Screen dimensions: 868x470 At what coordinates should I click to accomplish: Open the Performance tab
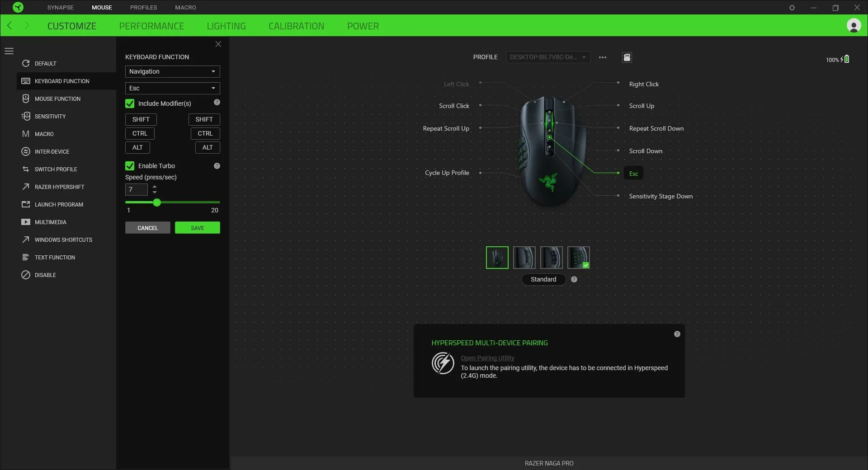[152, 26]
